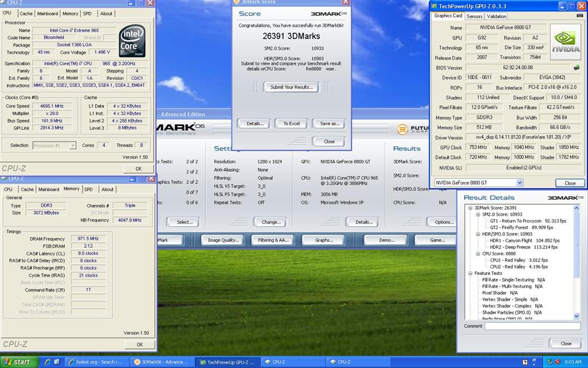Click the 8:03 AM taskbar clock
588x368 pixels.
[572, 362]
